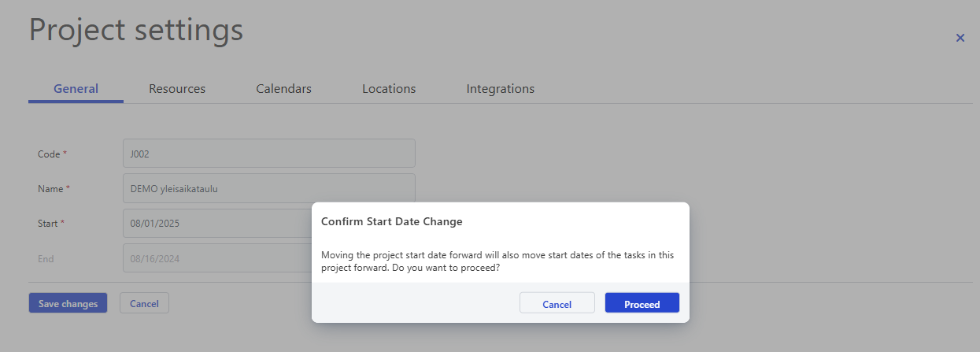Image resolution: width=980 pixels, height=352 pixels.
Task: Focus the Name field containing DEMO yleisaikataulu
Action: pyautogui.click(x=268, y=188)
